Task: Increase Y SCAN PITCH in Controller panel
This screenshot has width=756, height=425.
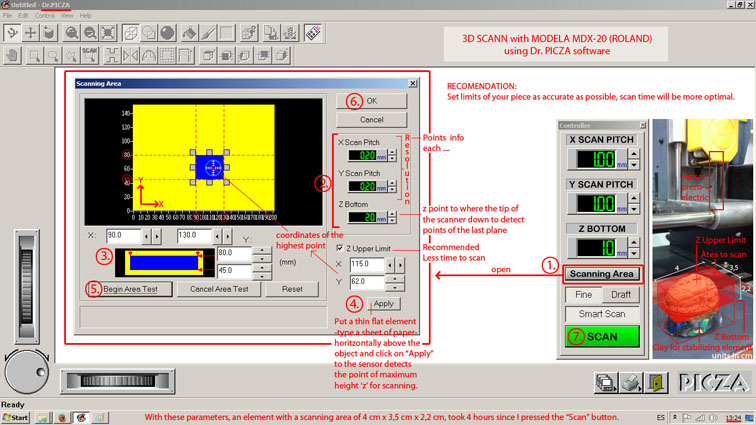Action: (634, 198)
